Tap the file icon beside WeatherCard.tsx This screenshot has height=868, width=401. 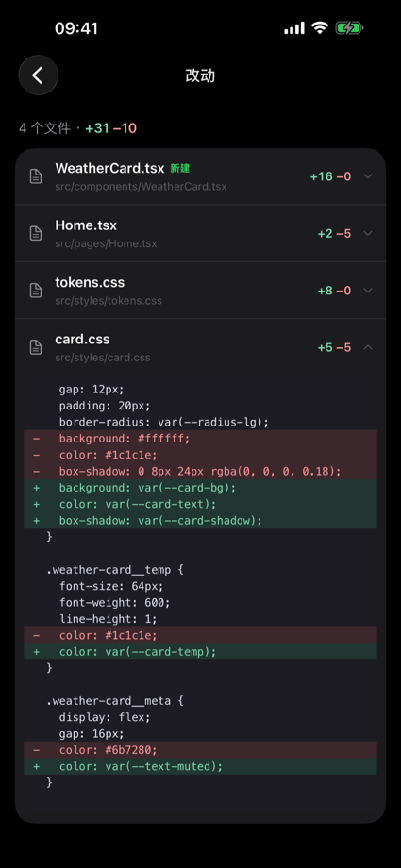[x=36, y=176]
